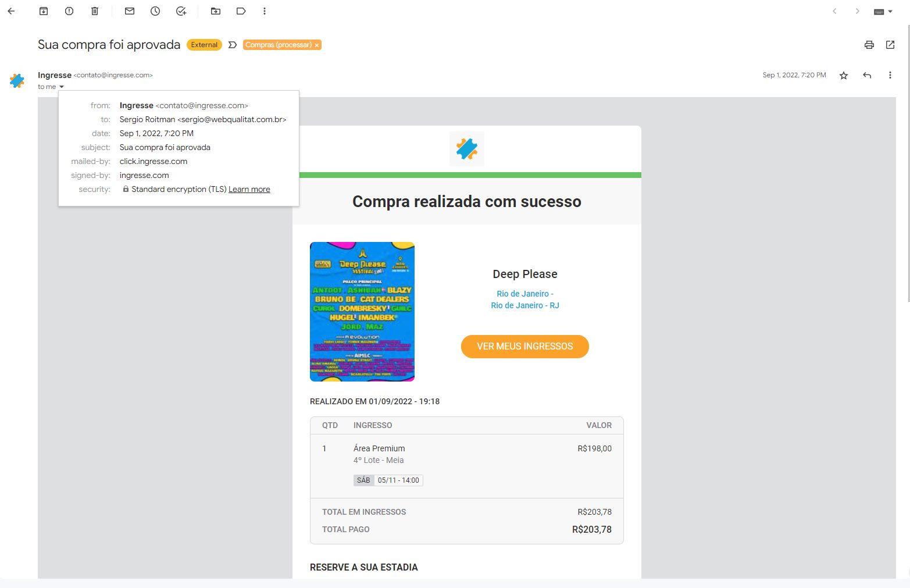Screen dimensions: 910x588
Task: Mark the email as unread
Action: [130, 11]
